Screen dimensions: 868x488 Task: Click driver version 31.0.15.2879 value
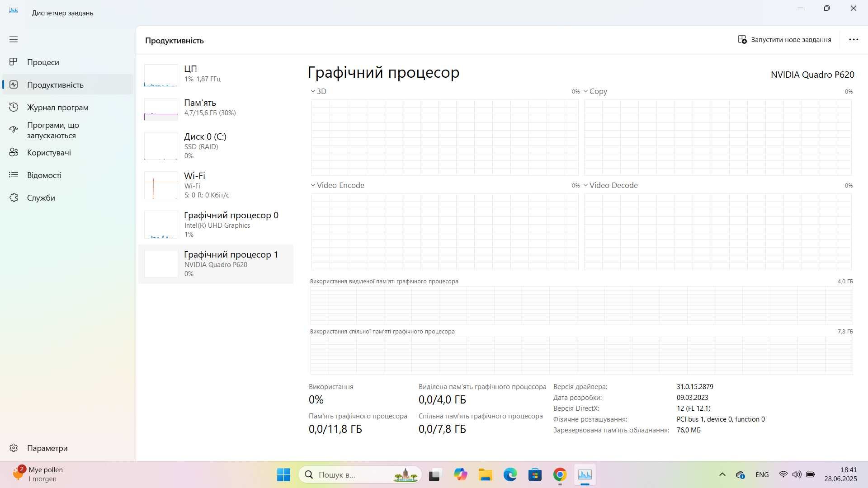(695, 387)
